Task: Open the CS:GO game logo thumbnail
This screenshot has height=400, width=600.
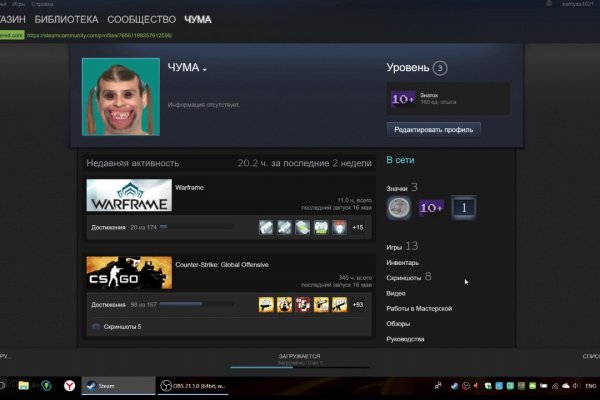Action: (129, 273)
